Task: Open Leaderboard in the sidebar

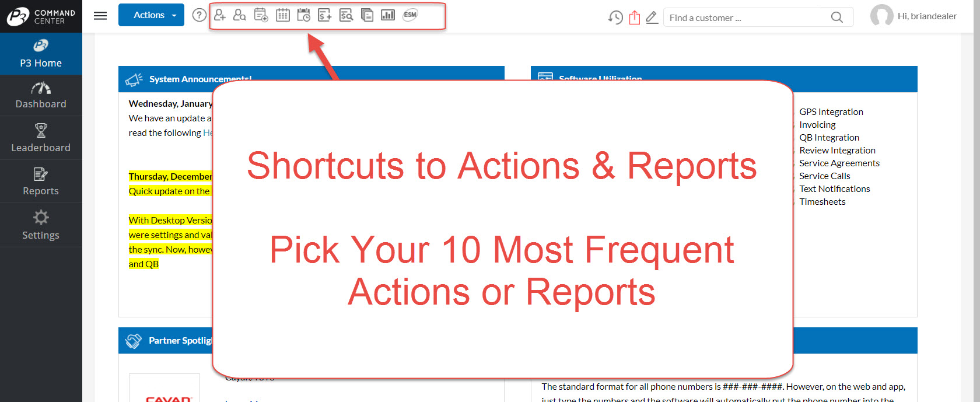Action: pos(41,138)
